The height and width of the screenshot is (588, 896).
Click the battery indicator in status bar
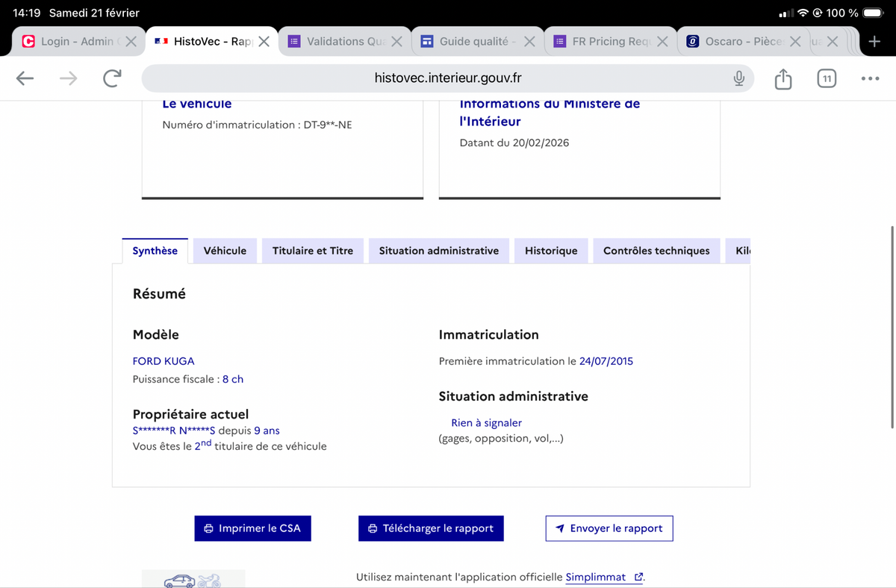pyautogui.click(x=873, y=13)
